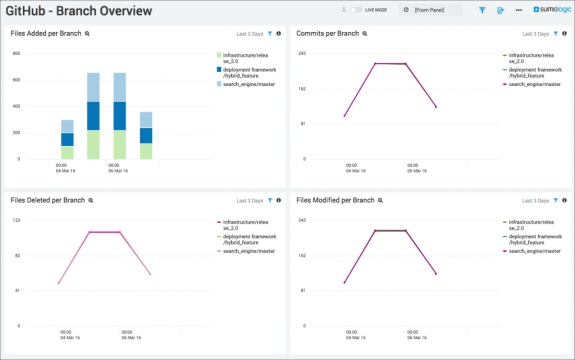Toggle infrastructure/release_2.0 in Commits per Branch legend

click(528, 58)
